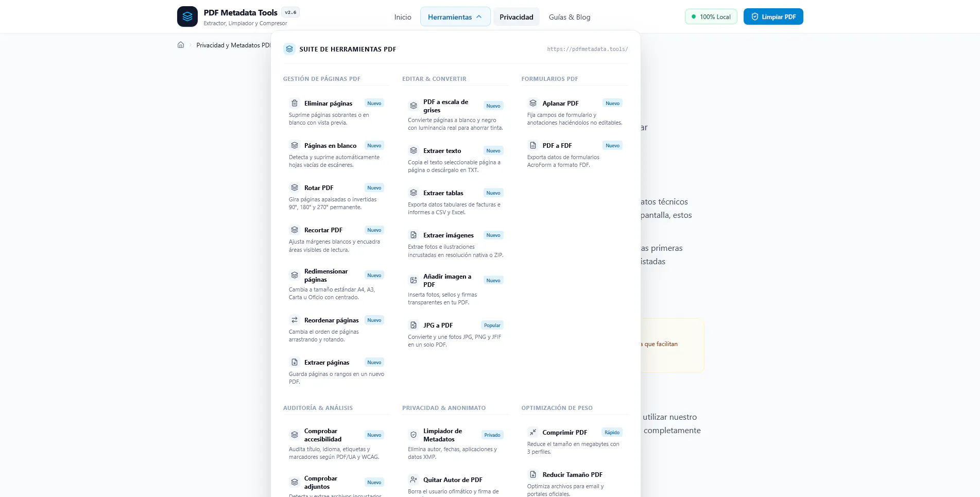This screenshot has height=497, width=980.
Task: Click the Añadir imagen a PDF icon
Action: [414, 280]
